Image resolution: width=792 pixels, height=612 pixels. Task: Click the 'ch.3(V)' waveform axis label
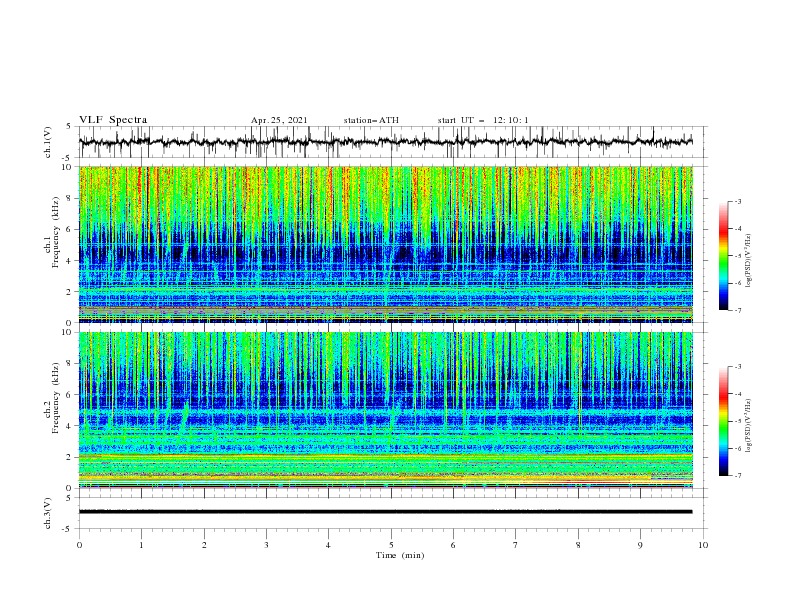[48, 513]
